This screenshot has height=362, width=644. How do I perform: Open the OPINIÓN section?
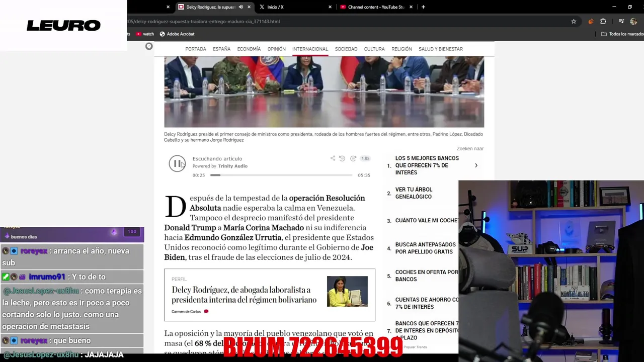(276, 49)
